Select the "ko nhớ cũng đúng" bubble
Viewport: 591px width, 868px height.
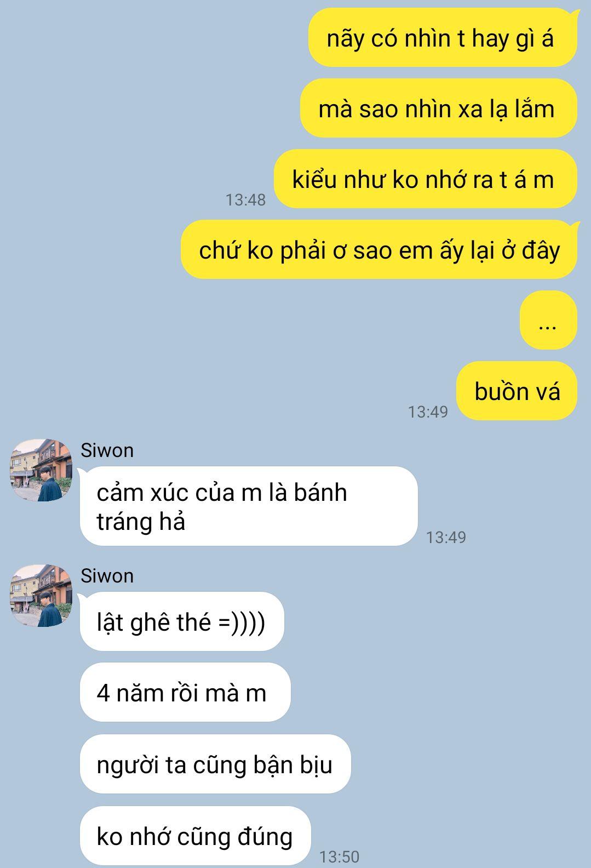point(196,836)
